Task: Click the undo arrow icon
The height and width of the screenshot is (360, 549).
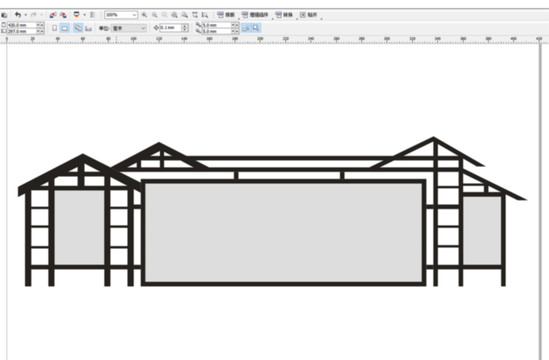Action: point(18,15)
